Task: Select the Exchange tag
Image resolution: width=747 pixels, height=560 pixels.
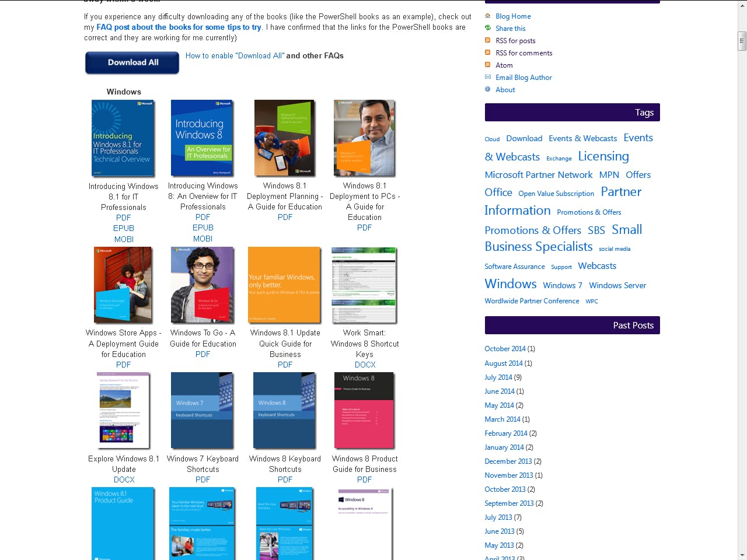Action: click(558, 159)
